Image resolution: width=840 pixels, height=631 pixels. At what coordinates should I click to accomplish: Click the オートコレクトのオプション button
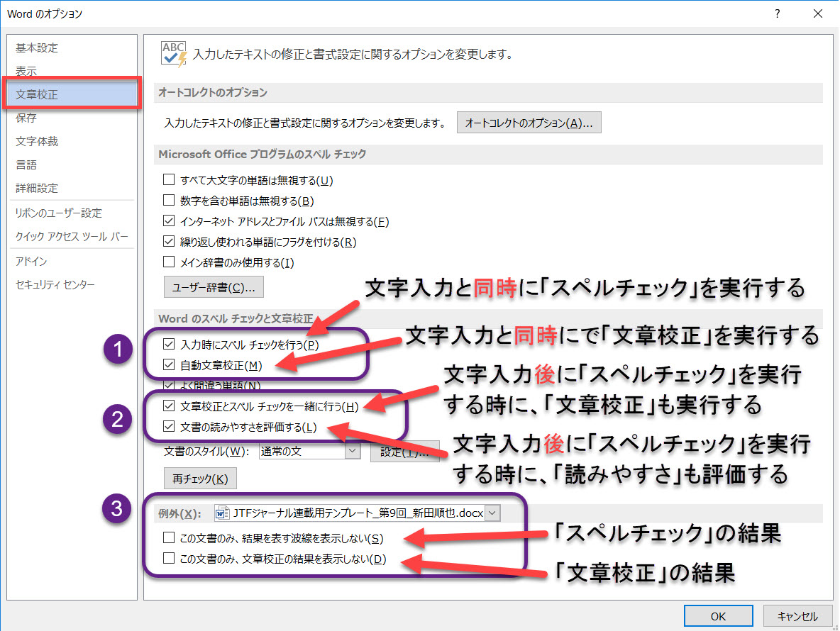[529, 123]
